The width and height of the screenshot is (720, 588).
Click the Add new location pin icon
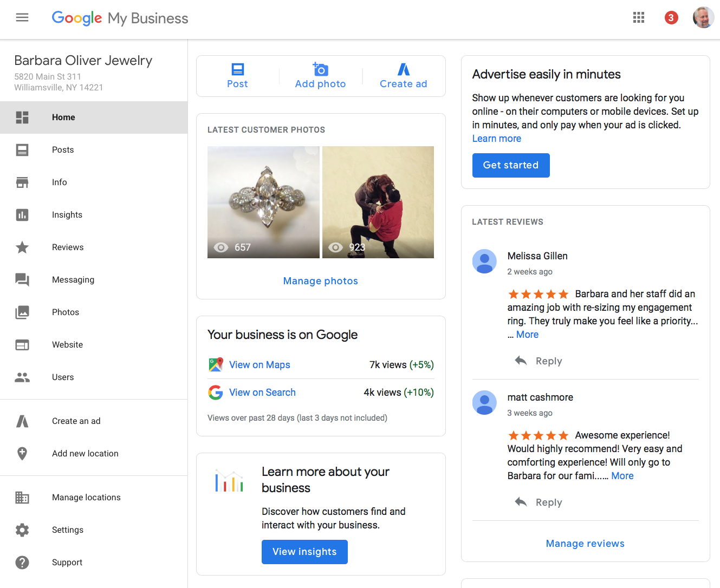22,454
